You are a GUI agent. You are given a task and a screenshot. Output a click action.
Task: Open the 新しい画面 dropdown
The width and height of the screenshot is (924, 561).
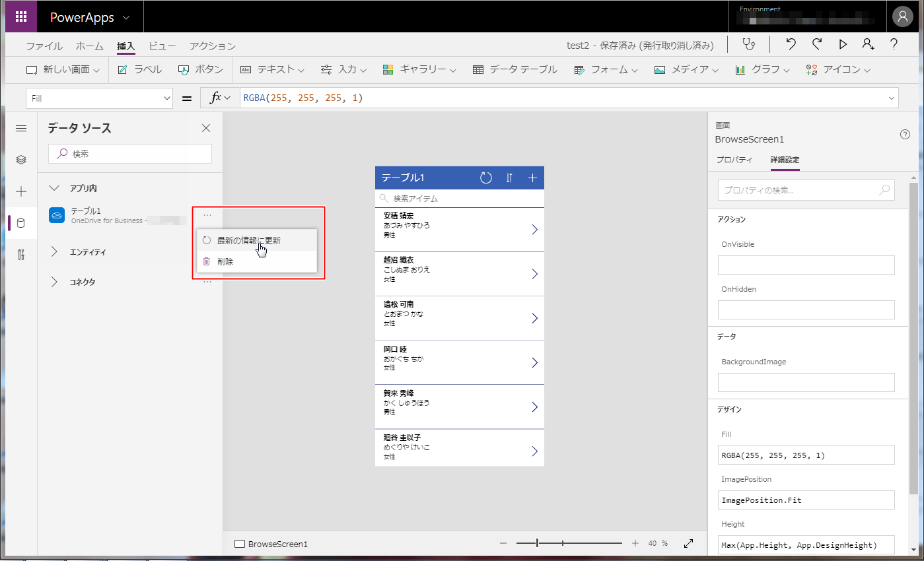pyautogui.click(x=63, y=69)
